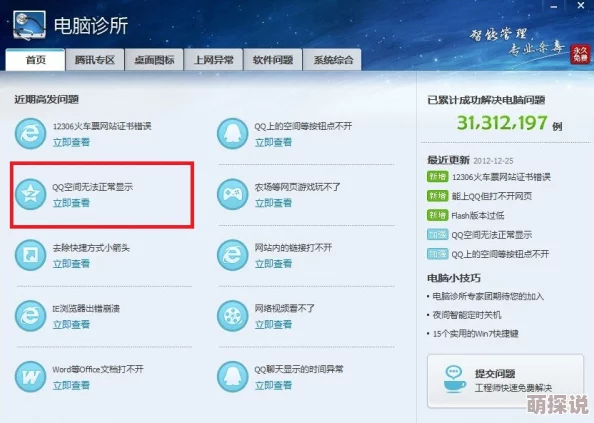Open recent update QQ空间无法正常显示

pos(492,235)
